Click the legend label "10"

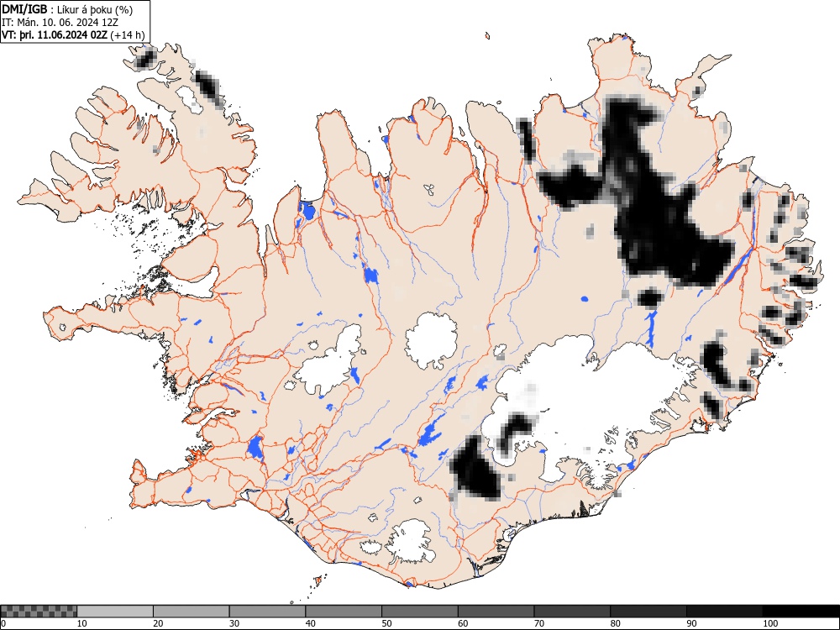coord(82,623)
